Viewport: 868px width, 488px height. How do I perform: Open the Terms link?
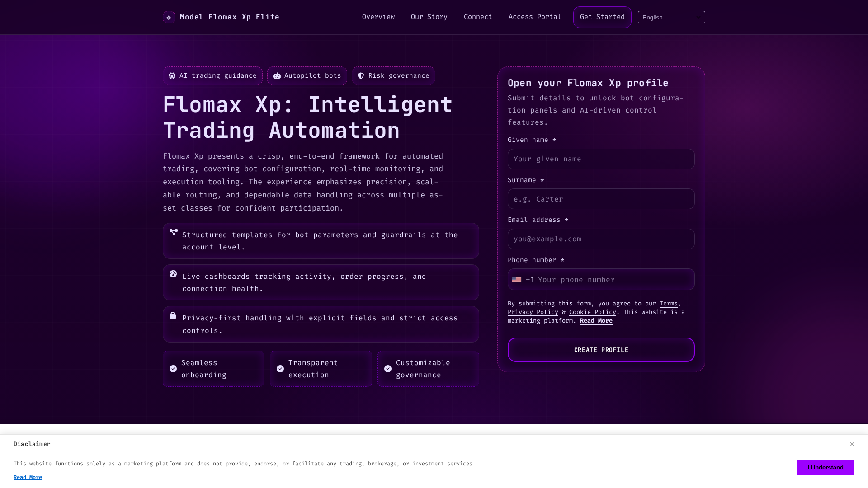(x=668, y=304)
